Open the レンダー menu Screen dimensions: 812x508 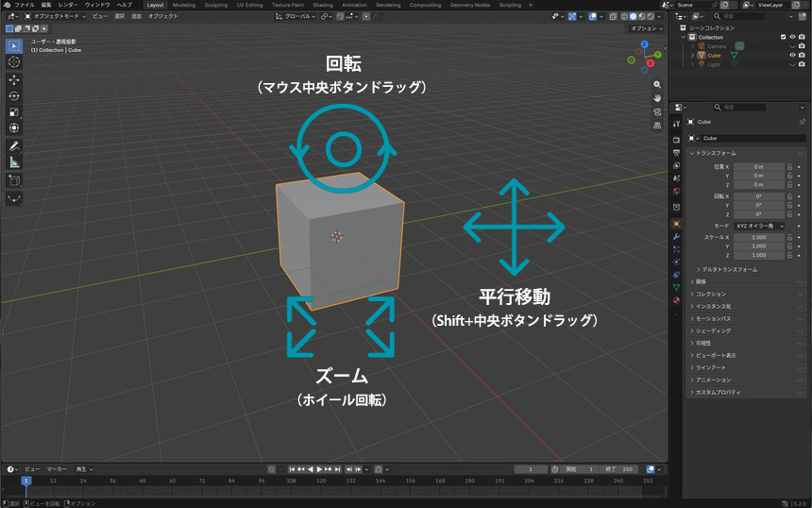[x=68, y=5]
